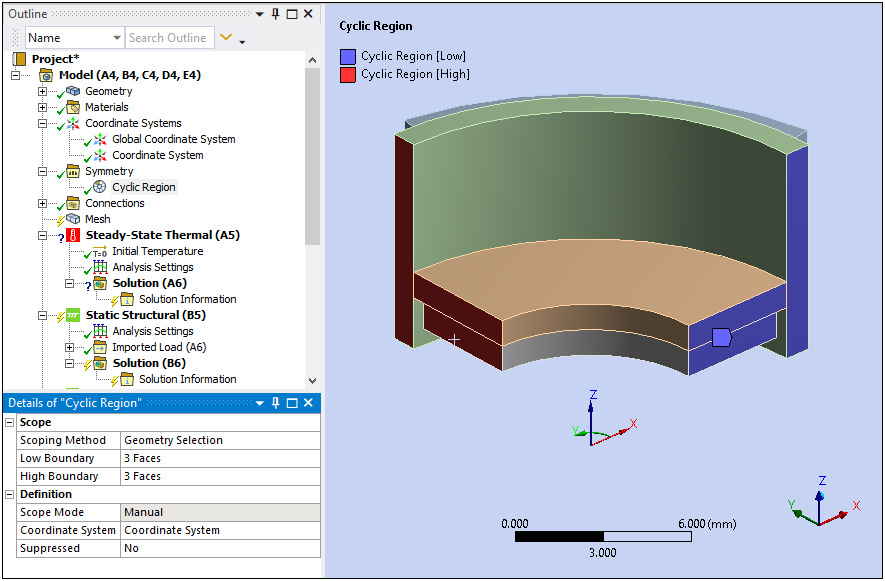
Task: Select the Mesh icon in the outline
Action: click(x=73, y=219)
